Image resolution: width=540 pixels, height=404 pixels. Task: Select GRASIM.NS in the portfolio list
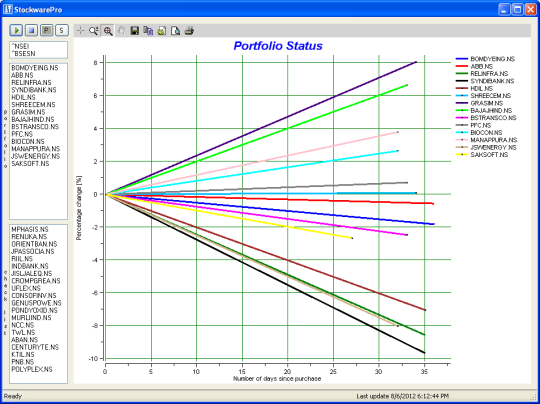(28, 112)
